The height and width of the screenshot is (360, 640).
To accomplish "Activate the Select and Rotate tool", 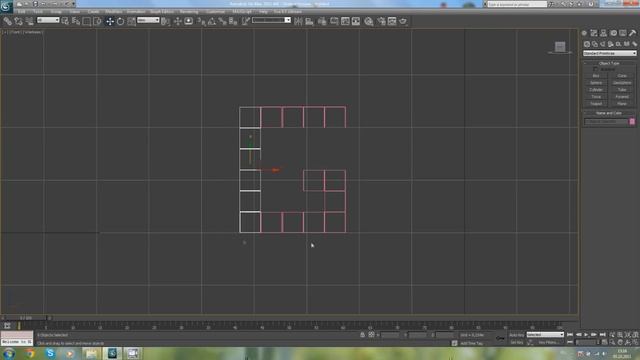I will click(x=120, y=21).
